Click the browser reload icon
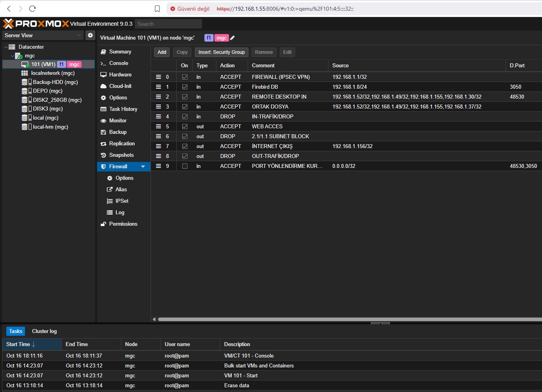 tap(32, 8)
